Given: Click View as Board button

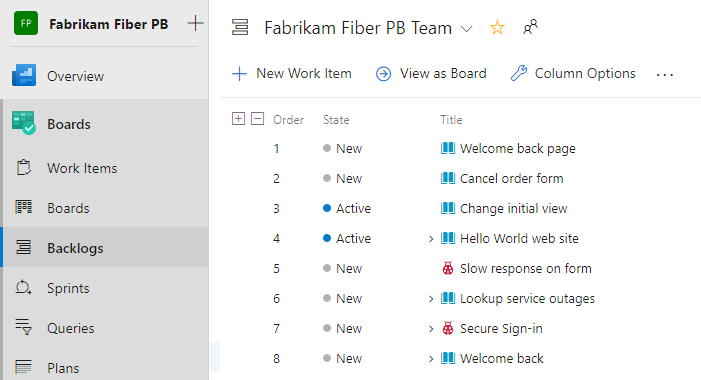Looking at the screenshot, I should tap(431, 74).
